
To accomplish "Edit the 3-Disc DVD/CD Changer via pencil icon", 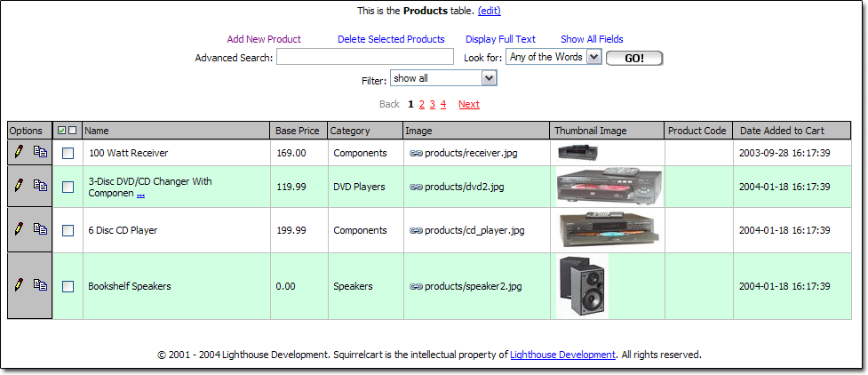I will 18,185.
